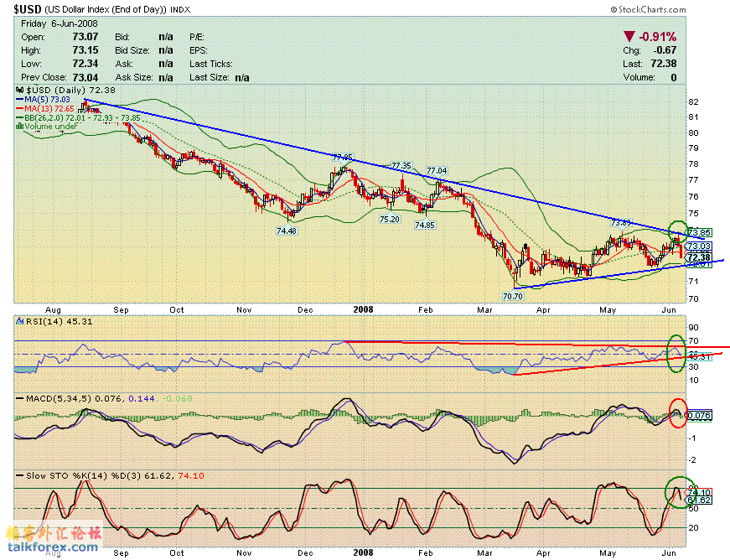Click the Prev Close value 73.04
This screenshot has width=730, height=560.
click(x=85, y=77)
